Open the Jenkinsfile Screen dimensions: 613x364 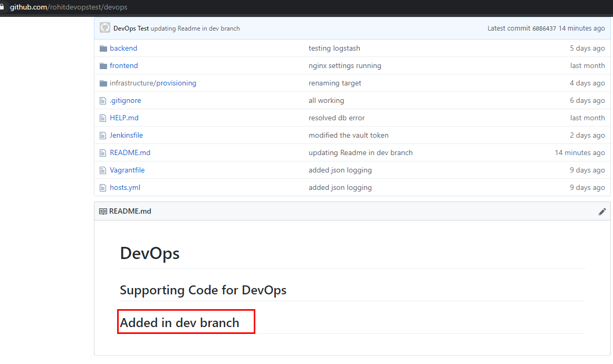126,135
